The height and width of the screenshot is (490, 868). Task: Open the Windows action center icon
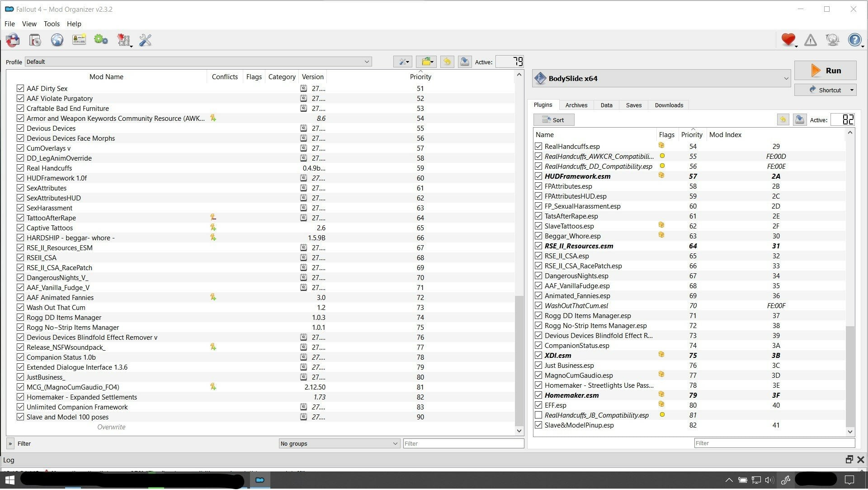tap(849, 480)
